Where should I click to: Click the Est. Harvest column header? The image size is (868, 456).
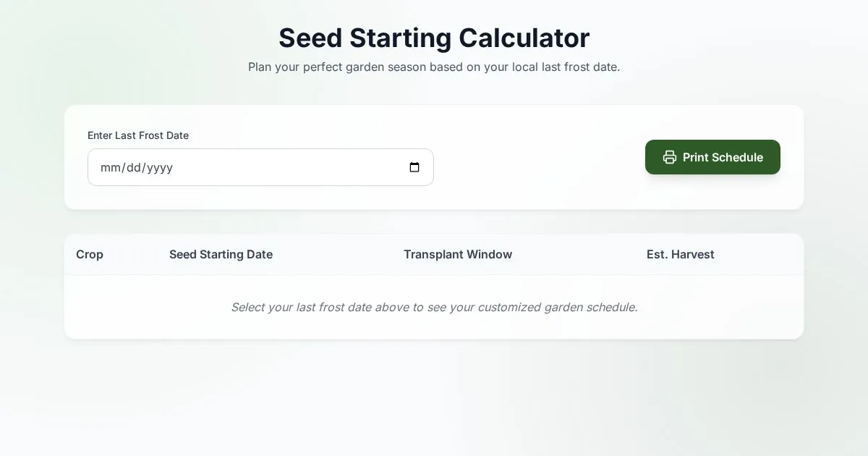click(x=680, y=254)
